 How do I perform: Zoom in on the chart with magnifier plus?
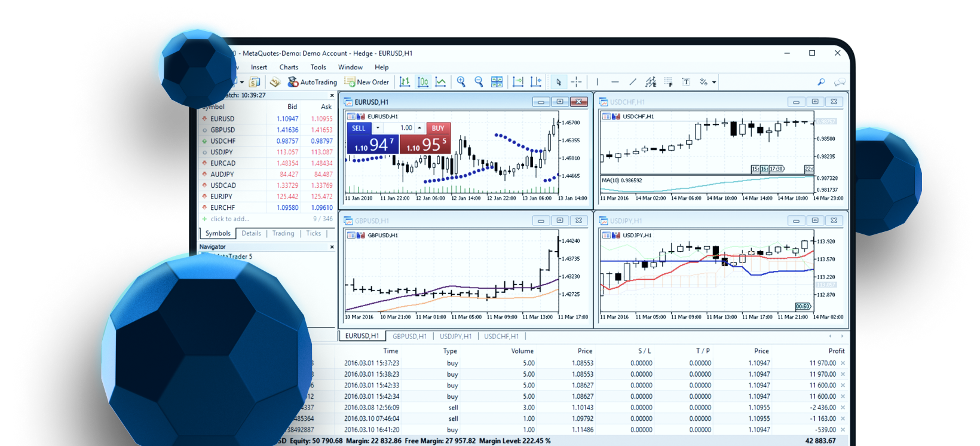[x=461, y=82]
